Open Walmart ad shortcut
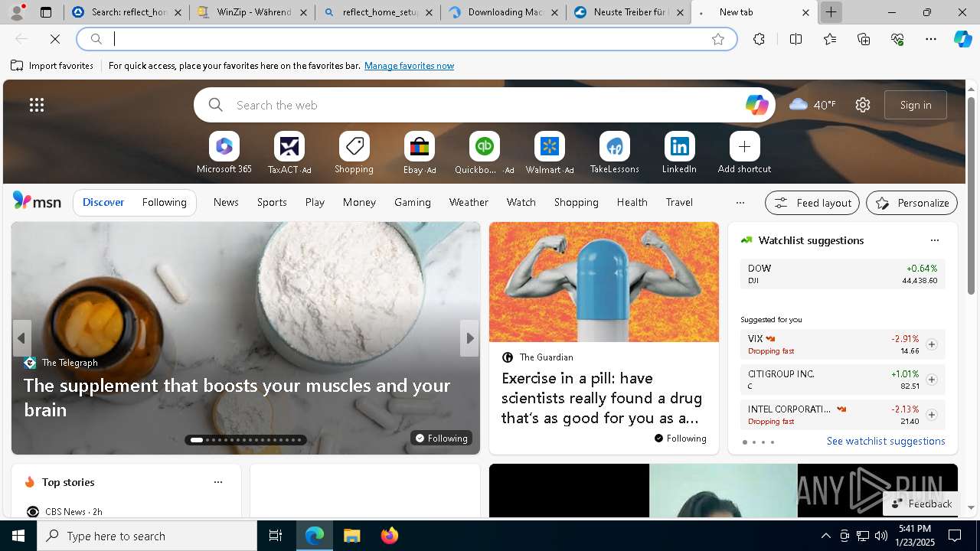This screenshot has height=551, width=980. [549, 153]
